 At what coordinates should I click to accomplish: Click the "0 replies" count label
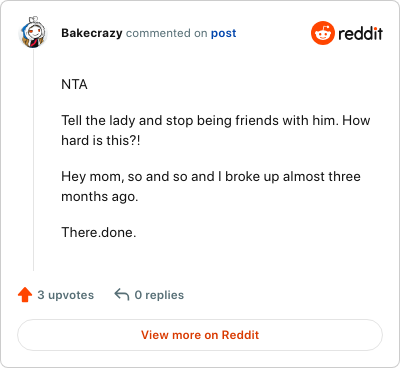159,295
